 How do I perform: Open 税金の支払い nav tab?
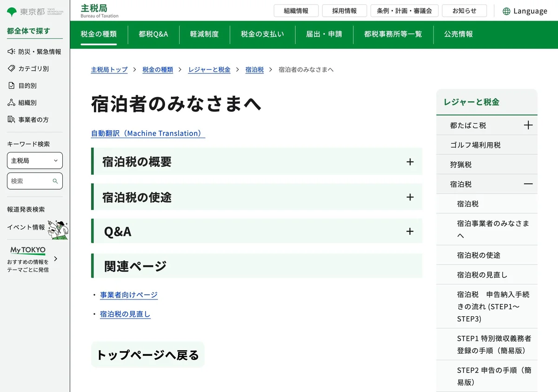[x=262, y=34]
